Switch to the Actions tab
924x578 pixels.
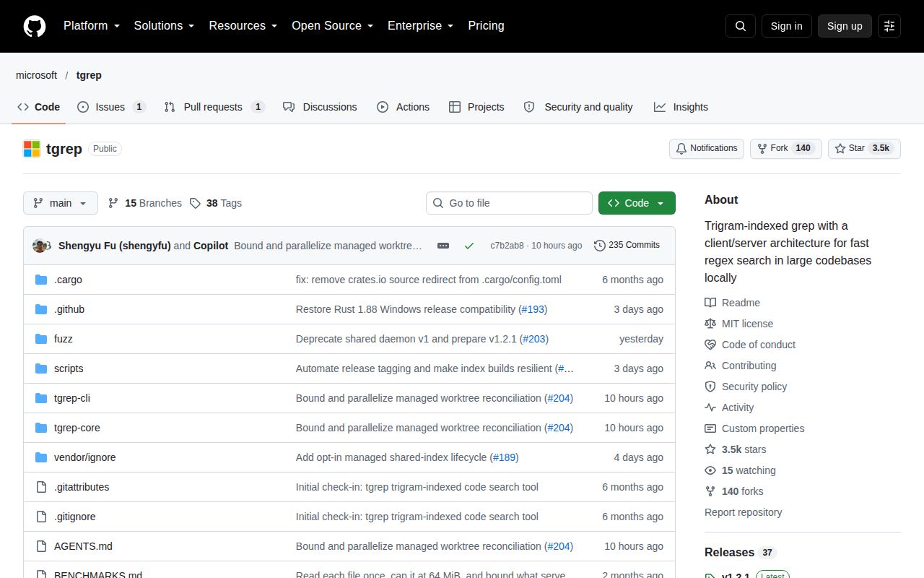click(x=403, y=107)
